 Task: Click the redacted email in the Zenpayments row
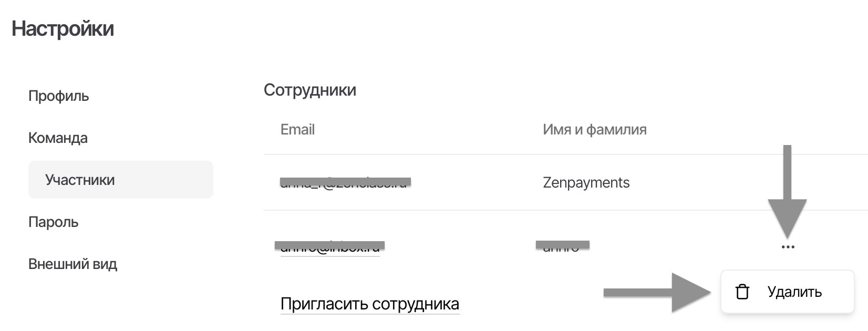(x=345, y=183)
